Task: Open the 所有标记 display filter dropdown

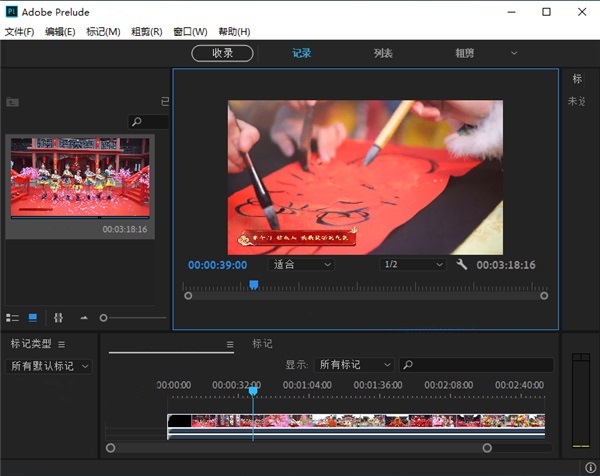Action: coord(354,365)
